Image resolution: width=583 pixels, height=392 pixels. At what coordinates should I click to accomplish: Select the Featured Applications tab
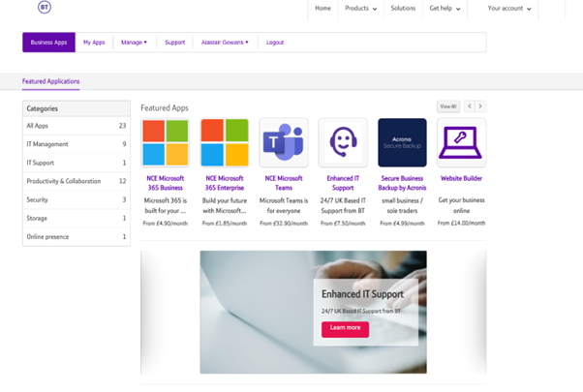pos(51,81)
